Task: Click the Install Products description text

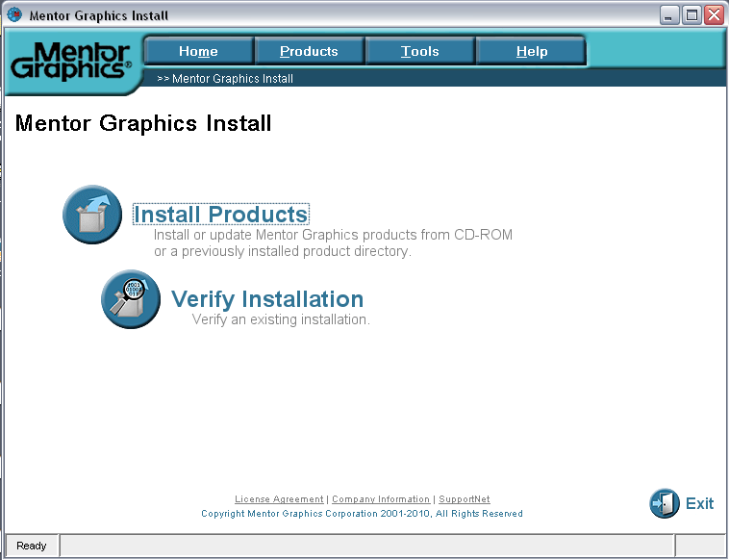Action: point(333,242)
